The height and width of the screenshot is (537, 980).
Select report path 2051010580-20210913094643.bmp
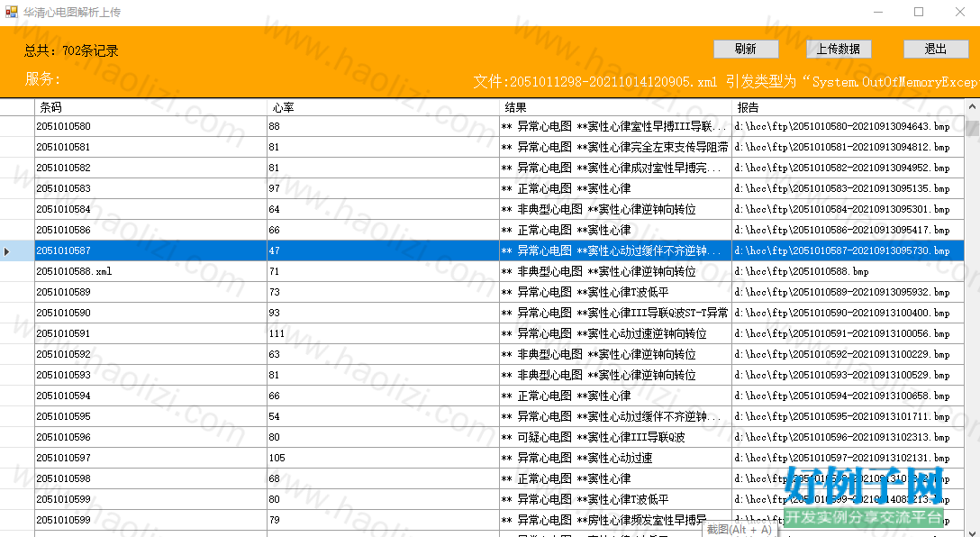[x=848, y=126]
